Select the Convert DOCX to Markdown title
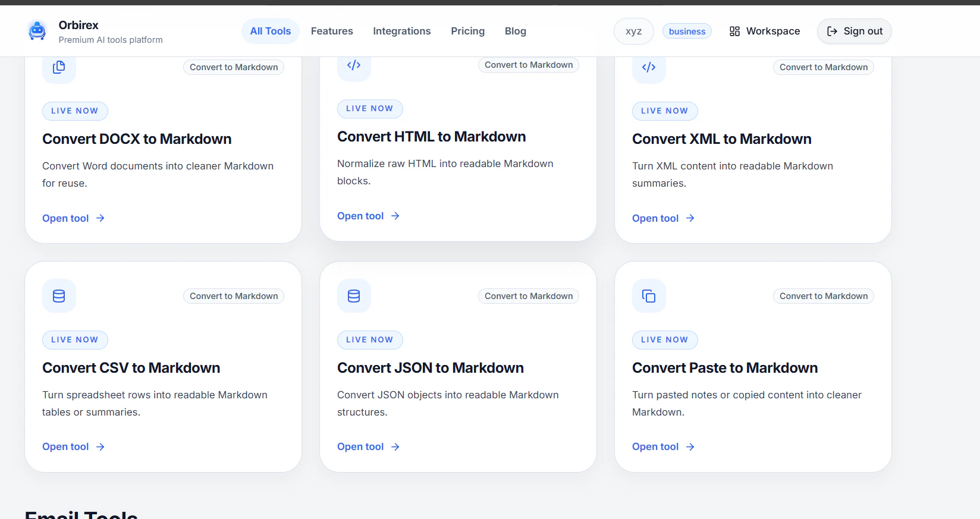Screen dimensions: 980x519 [137, 139]
